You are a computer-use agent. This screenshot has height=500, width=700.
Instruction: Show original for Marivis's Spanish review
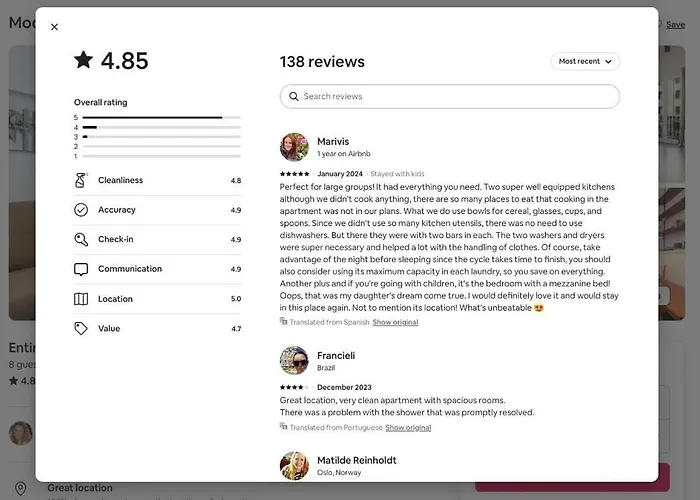395,322
